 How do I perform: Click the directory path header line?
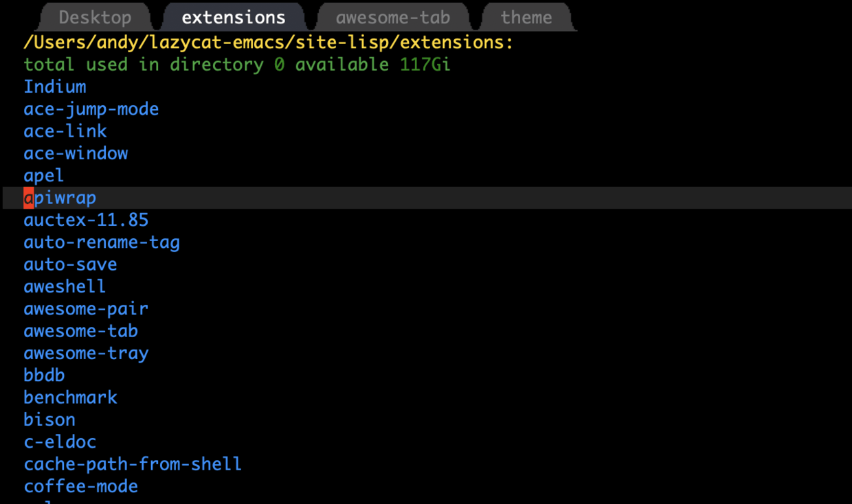268,43
